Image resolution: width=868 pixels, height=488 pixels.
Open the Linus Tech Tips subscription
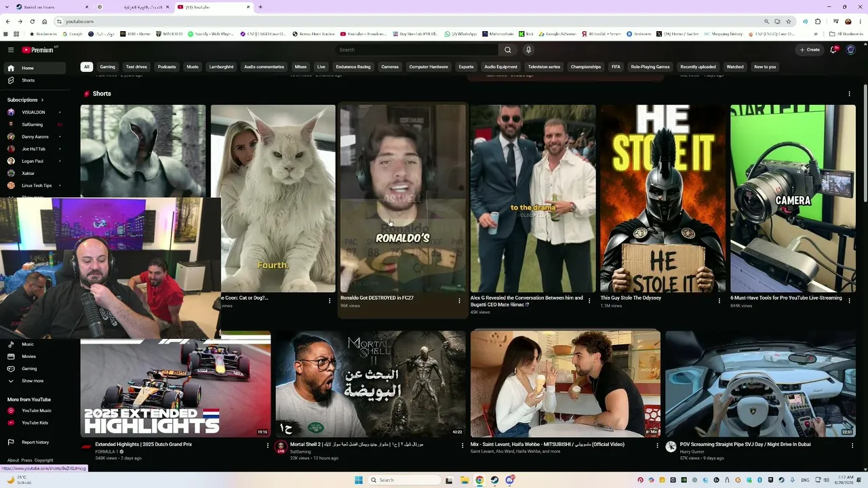35,186
